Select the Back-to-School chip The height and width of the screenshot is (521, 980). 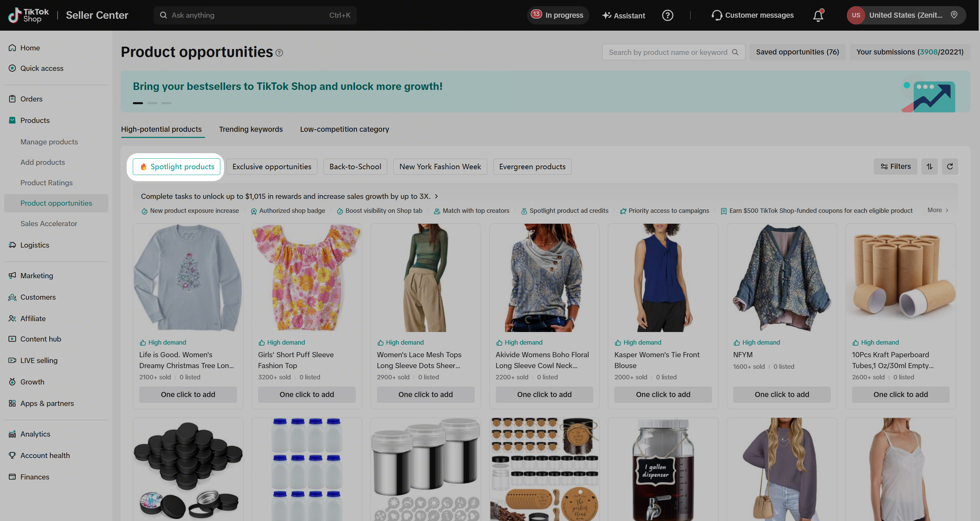(355, 167)
